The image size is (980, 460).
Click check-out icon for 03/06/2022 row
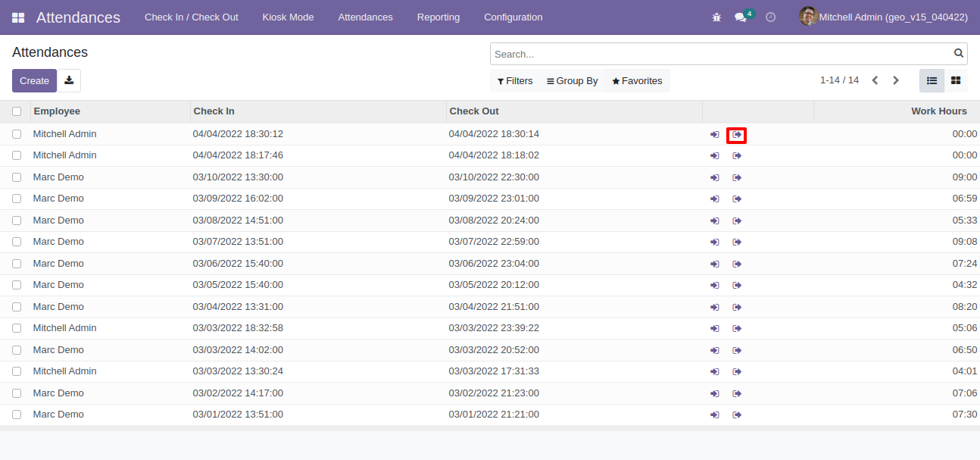pyautogui.click(x=737, y=264)
